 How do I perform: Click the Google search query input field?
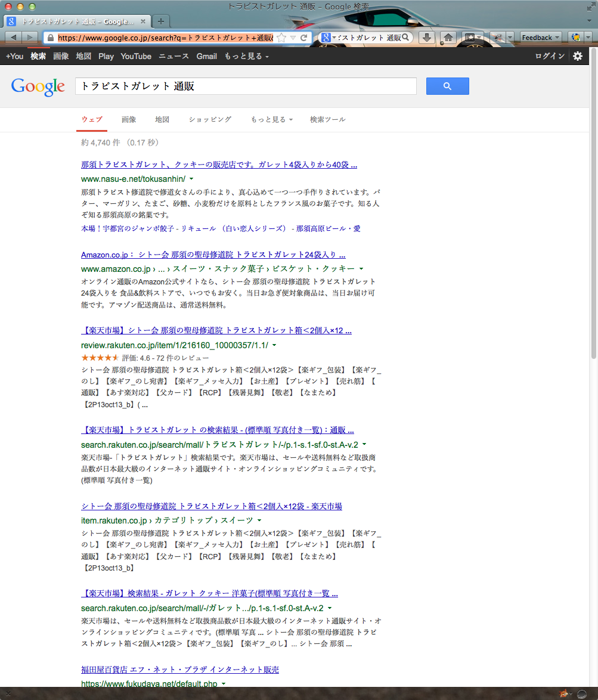(x=246, y=86)
